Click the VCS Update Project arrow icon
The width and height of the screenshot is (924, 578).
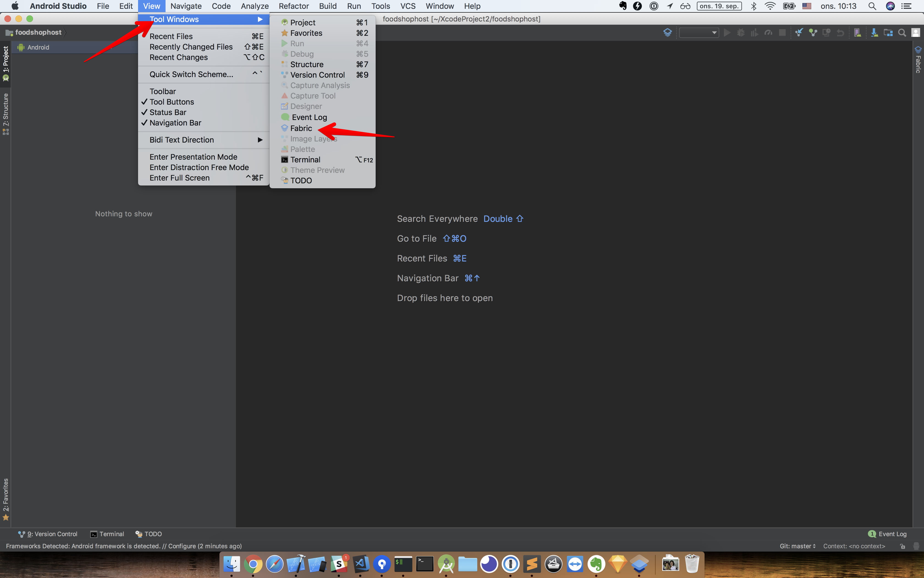(x=799, y=33)
